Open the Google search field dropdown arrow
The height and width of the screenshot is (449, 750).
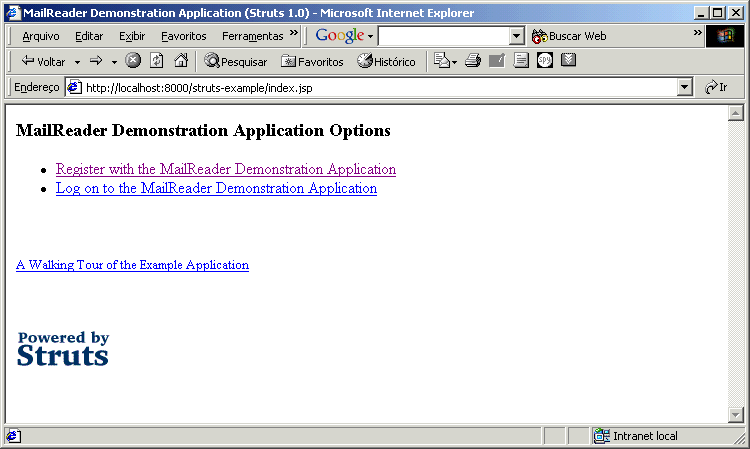pyautogui.click(x=517, y=36)
